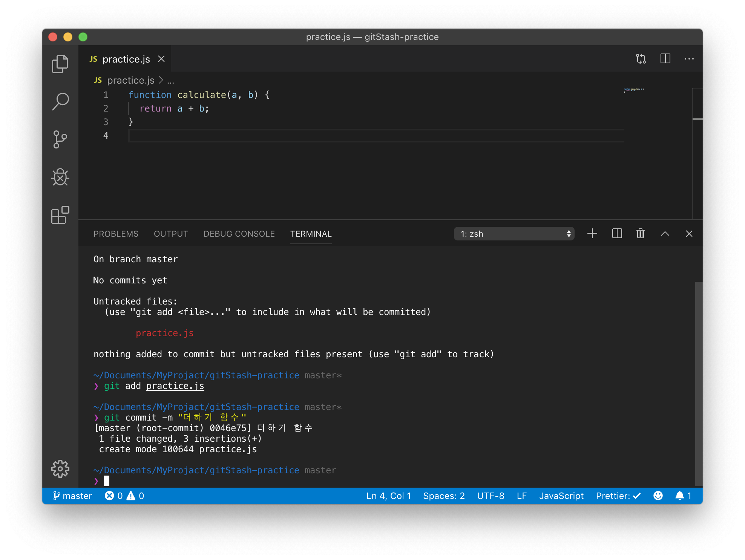Click the Open Changes compare icon

(x=641, y=59)
